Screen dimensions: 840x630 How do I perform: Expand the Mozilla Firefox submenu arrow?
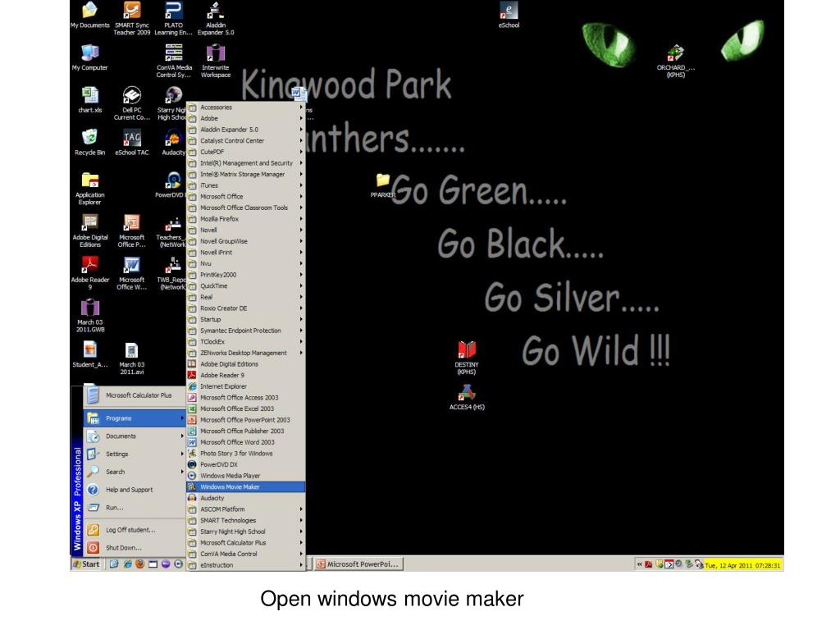tap(301, 219)
